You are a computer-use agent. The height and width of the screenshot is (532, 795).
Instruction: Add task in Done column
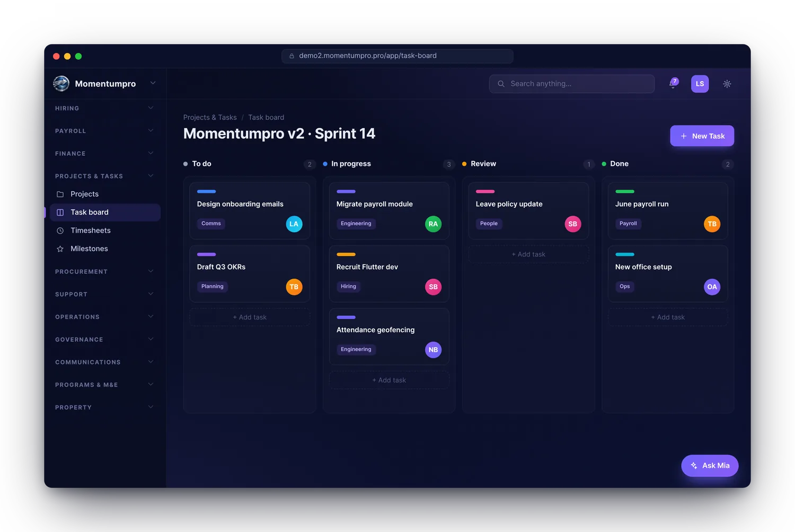[668, 317]
